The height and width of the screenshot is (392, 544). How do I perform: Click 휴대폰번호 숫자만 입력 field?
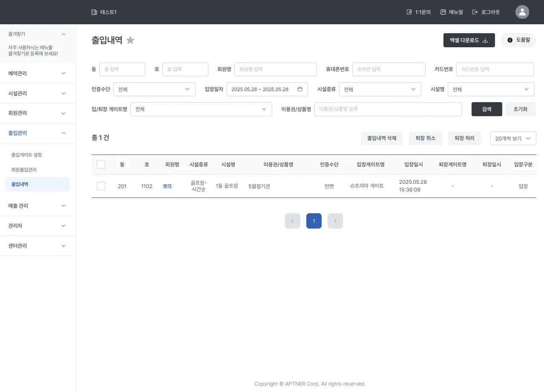[x=389, y=69]
